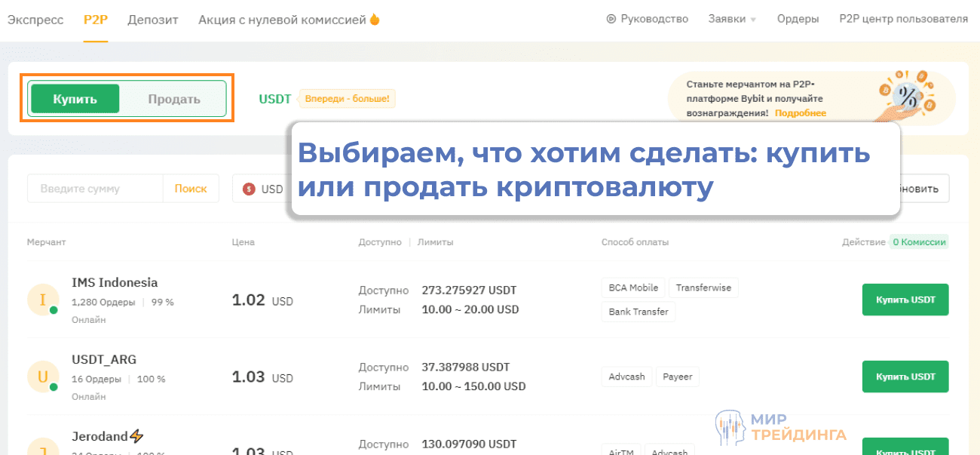This screenshot has height=455, width=980.
Task: Switch to the Депозит tab
Action: point(153,20)
